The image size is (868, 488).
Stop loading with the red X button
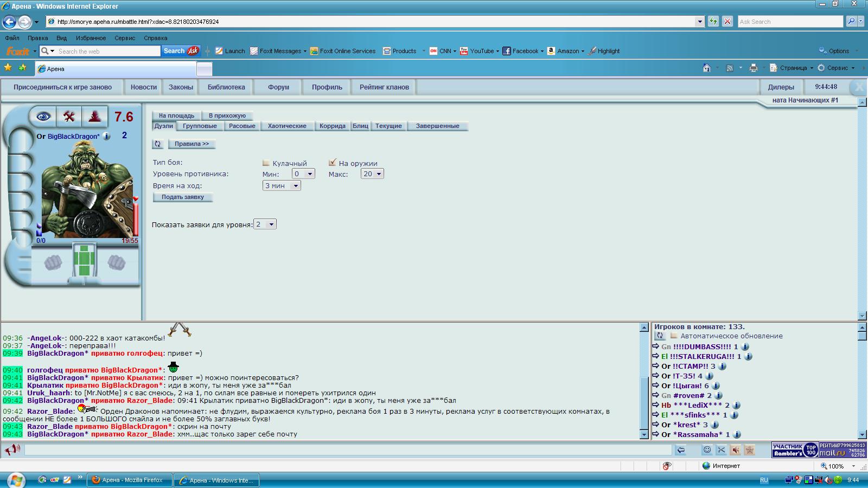728,22
